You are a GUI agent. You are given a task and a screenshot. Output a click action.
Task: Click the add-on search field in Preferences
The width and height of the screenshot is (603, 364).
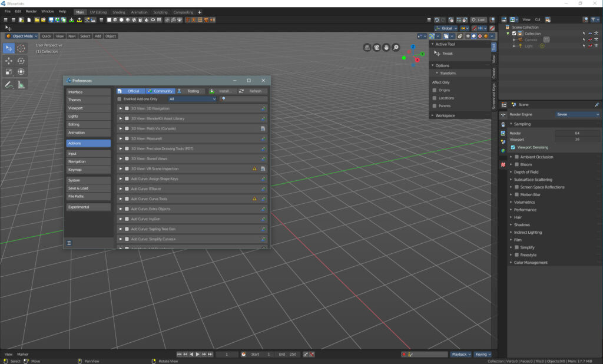244,99
